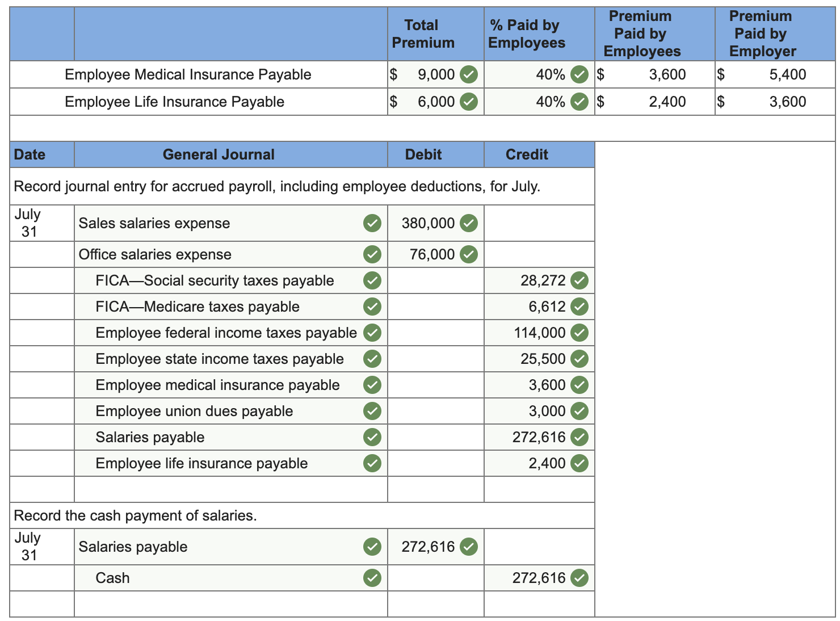The width and height of the screenshot is (840, 621).
Task: Click checkmark next to Cash account
Action: (372, 578)
